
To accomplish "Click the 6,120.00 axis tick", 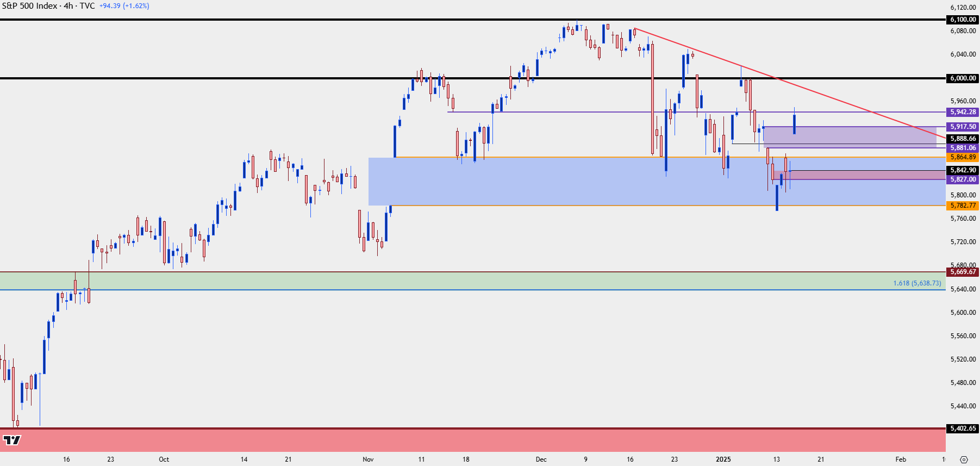I will pos(963,8).
